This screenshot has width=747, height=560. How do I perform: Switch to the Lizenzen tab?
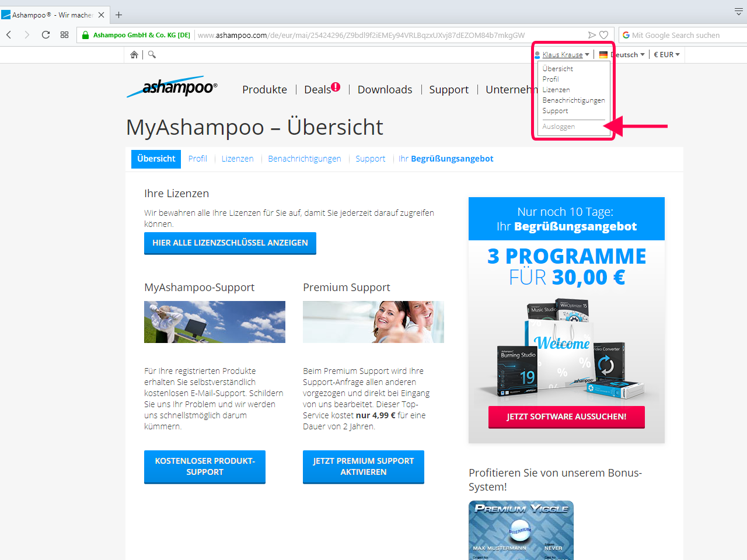(238, 159)
